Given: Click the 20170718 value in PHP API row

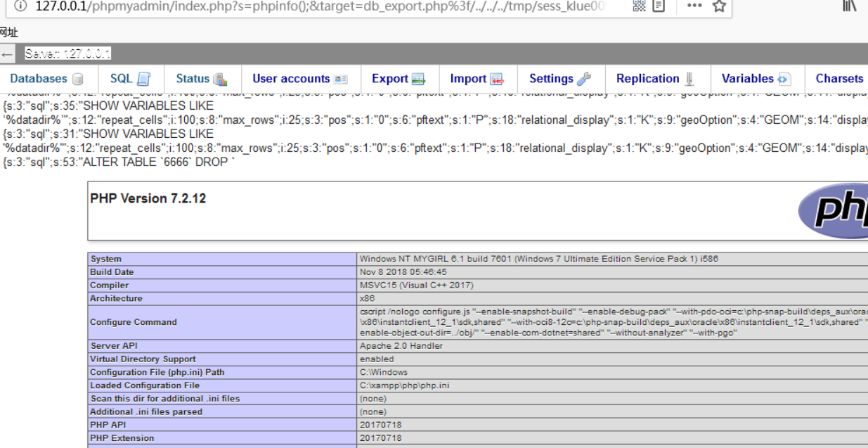Looking at the screenshot, I should pyautogui.click(x=380, y=425).
